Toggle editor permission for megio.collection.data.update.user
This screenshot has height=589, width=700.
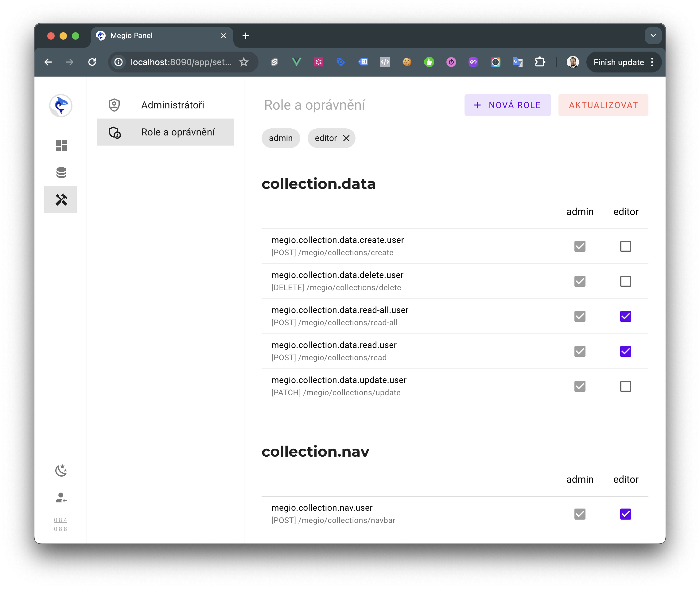[625, 386]
